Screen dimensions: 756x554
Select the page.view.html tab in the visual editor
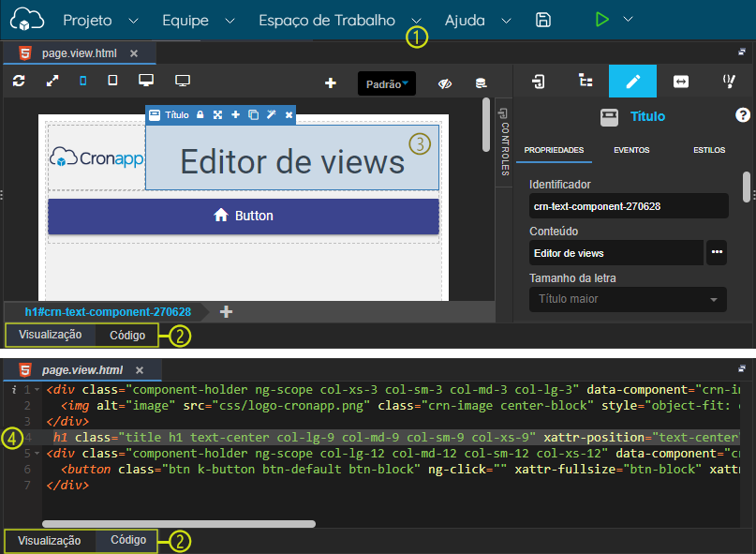click(x=79, y=53)
